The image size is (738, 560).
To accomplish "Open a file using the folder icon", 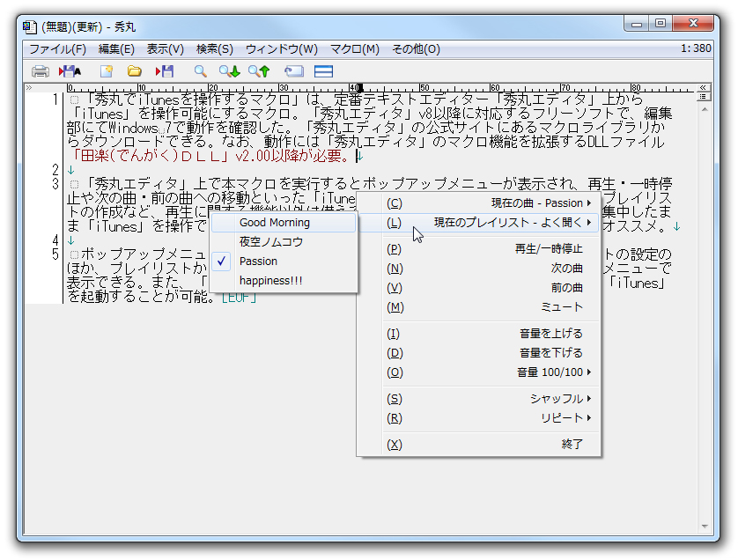I will [x=135, y=71].
